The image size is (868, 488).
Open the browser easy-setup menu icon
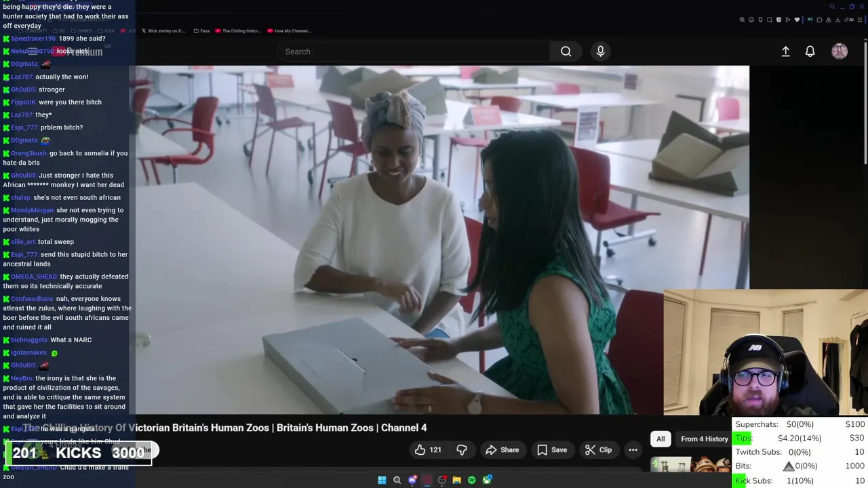coord(859,20)
